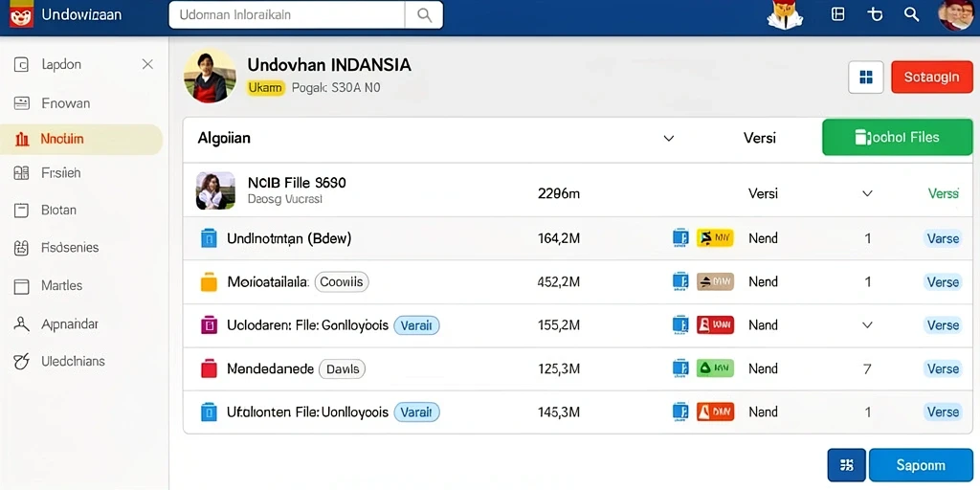Click red badge in Uclodaren row
Screen dimensions: 980x490
pos(714,325)
